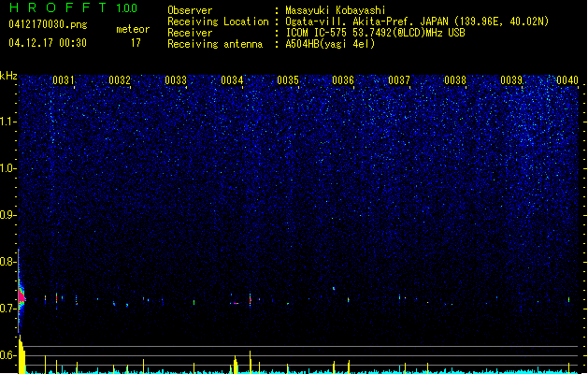Click the 0039 time marker

pyautogui.click(x=511, y=80)
